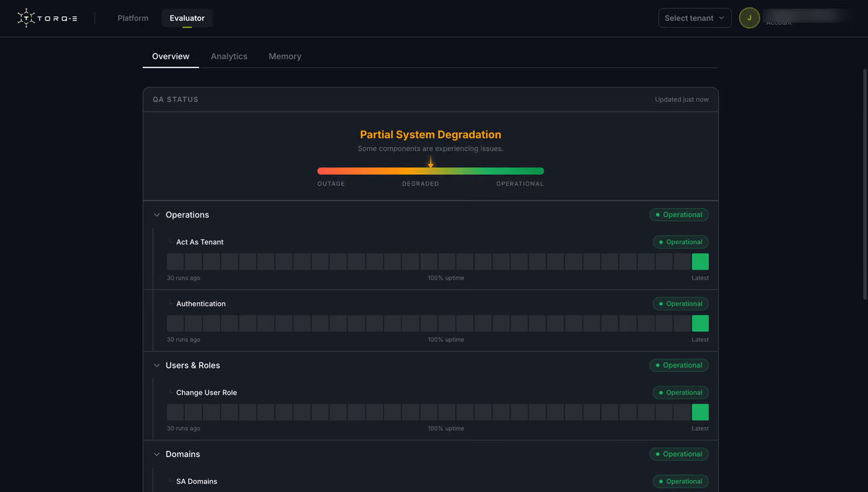Screen dimensions: 868x492
Task: Click 100% uptime under Change User Role
Action: pyautogui.click(x=446, y=429)
